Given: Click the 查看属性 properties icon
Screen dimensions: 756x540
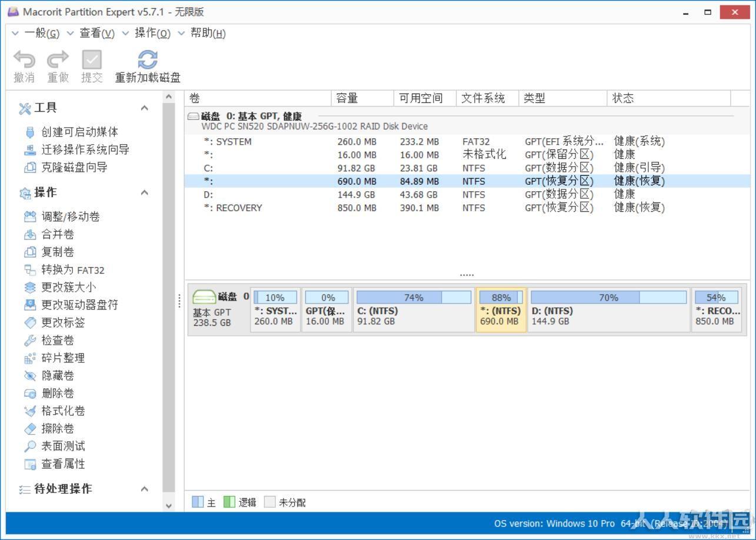Looking at the screenshot, I should pos(30,464).
